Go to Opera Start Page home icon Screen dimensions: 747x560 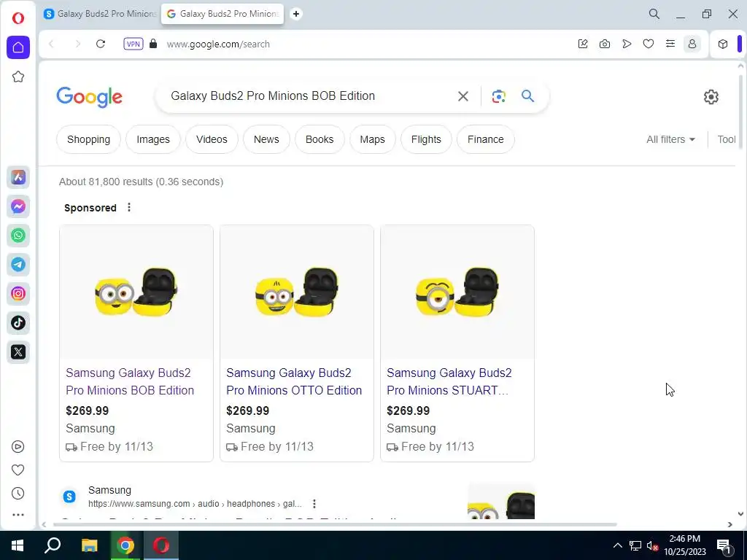point(18,47)
